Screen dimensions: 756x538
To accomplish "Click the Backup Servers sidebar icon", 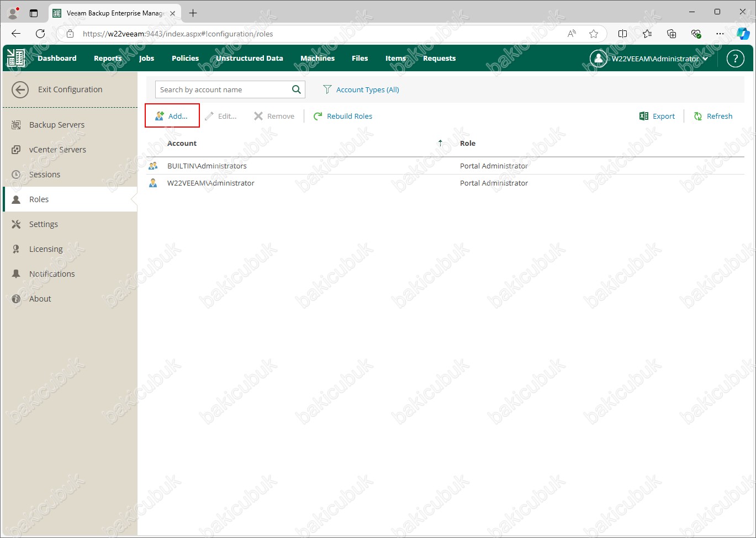I will click(16, 125).
